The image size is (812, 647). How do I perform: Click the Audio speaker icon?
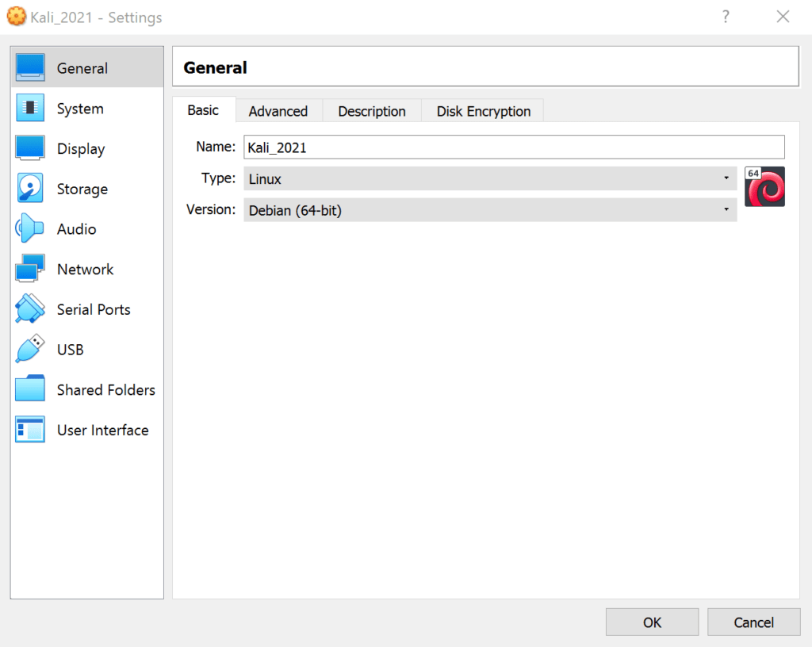29,228
